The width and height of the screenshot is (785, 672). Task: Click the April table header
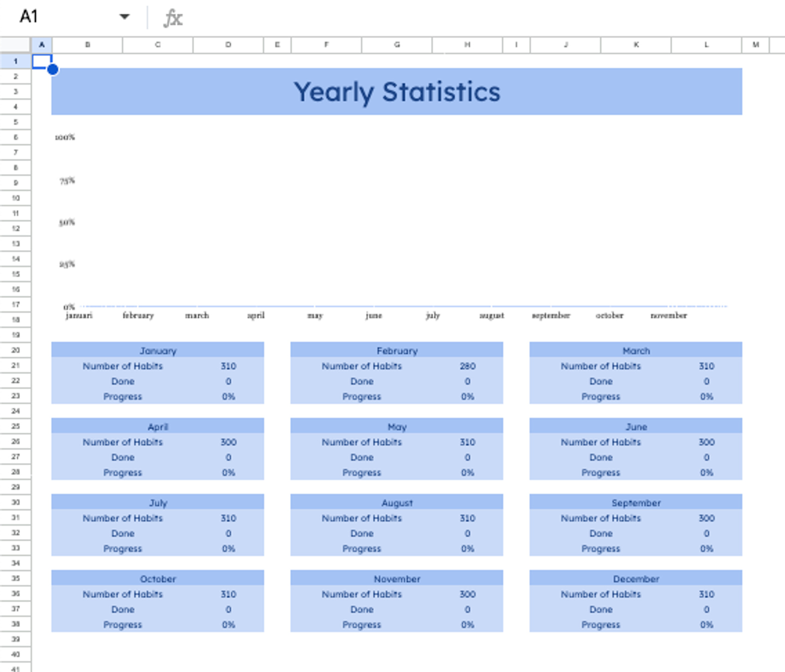click(158, 426)
